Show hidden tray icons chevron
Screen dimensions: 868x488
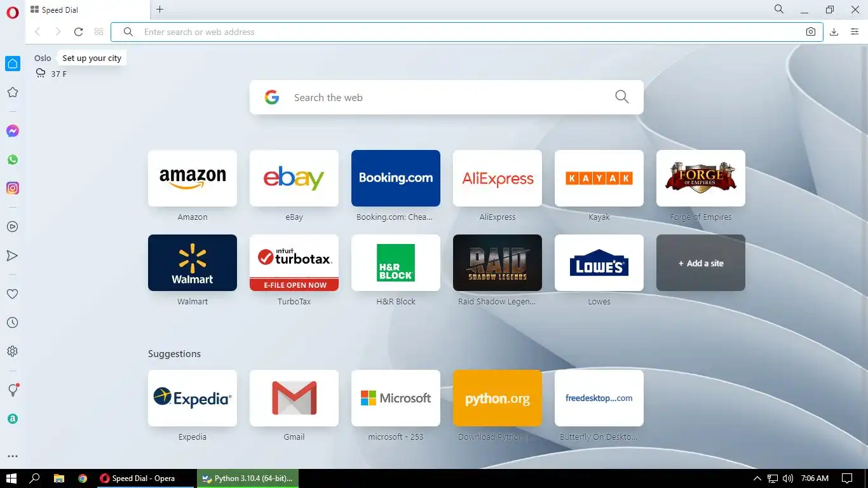[757, 478]
